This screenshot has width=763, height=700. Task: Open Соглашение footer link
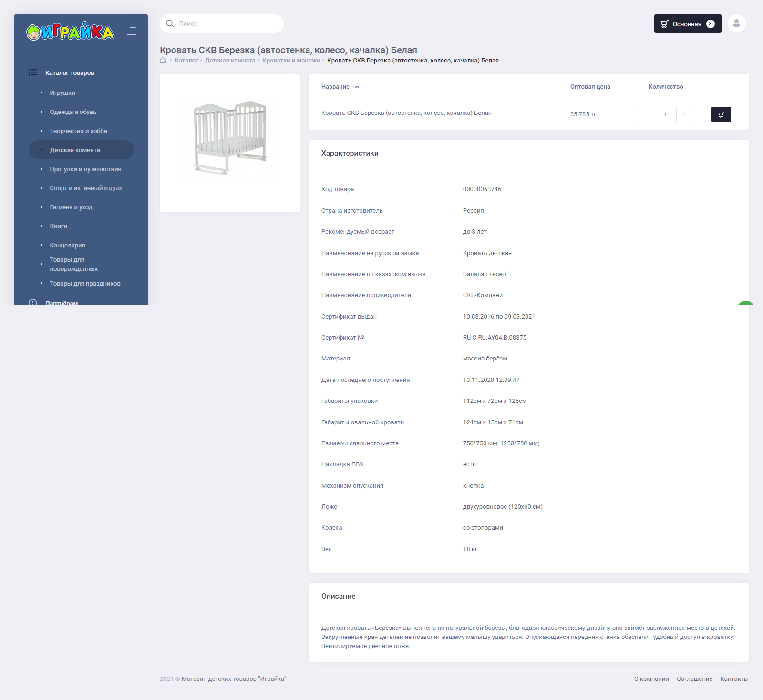pos(695,679)
